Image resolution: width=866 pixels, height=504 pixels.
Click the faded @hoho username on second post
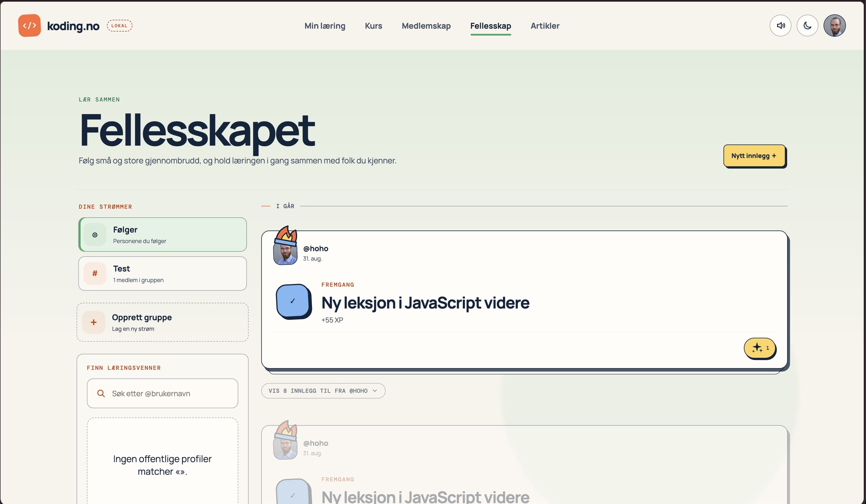(315, 443)
